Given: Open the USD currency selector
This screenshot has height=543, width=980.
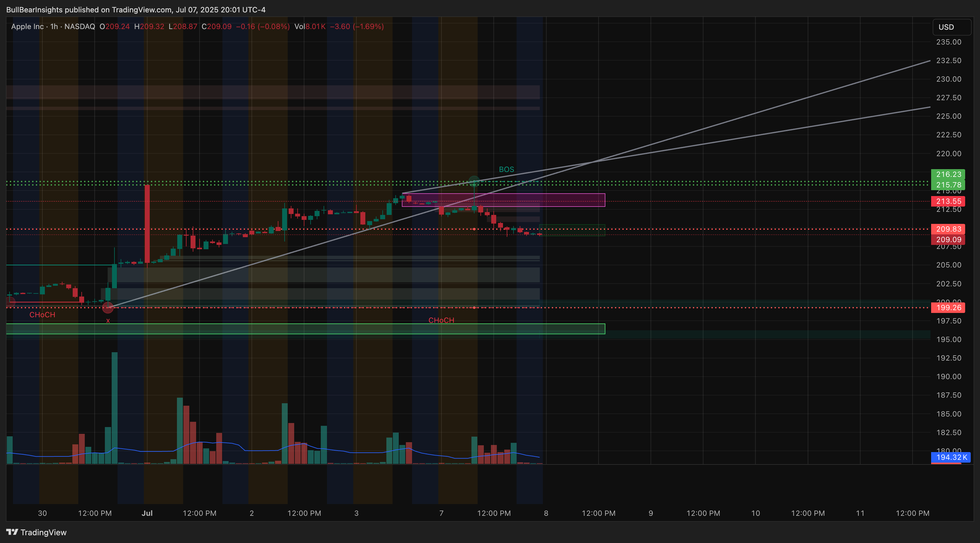Looking at the screenshot, I should click(x=952, y=27).
